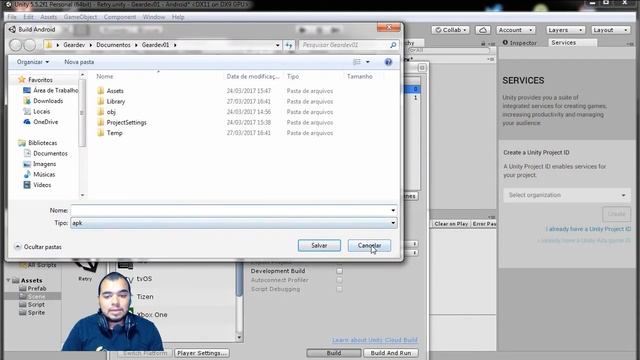Open the Tipo apk dropdown

coord(233,223)
